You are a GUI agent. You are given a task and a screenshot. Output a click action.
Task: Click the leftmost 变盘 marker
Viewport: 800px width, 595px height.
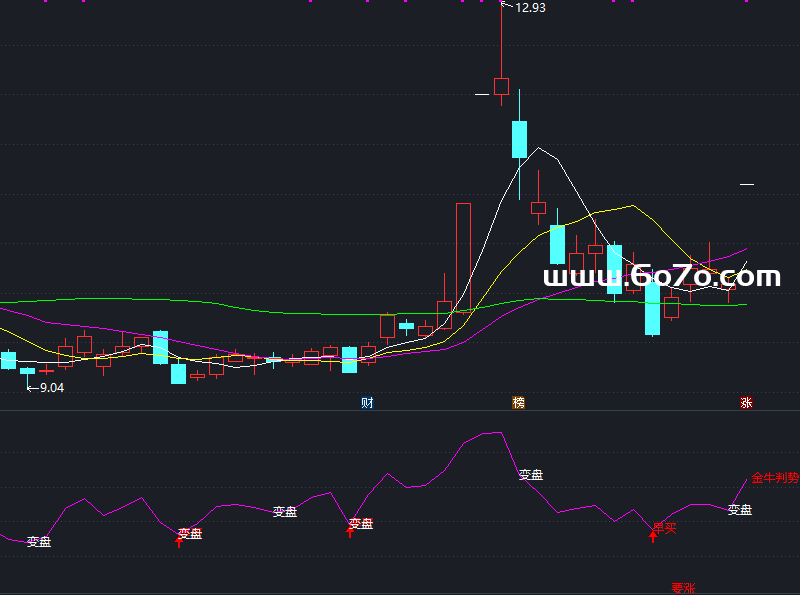point(39,542)
